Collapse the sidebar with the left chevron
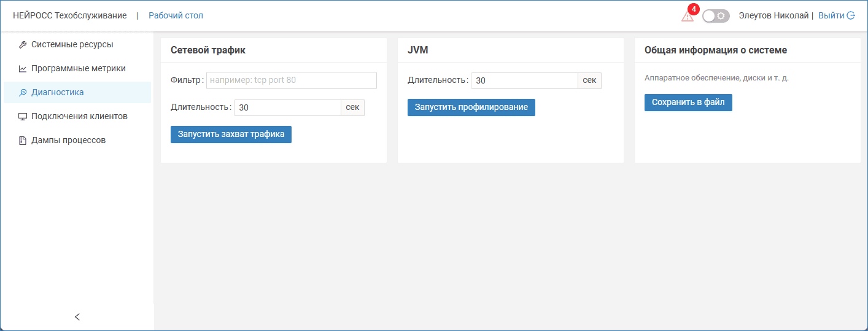868x331 pixels. pos(77,317)
